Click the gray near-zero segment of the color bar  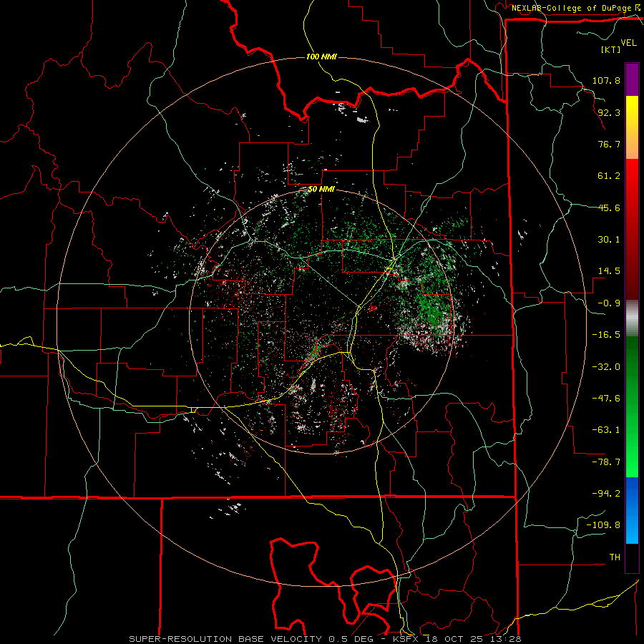click(x=632, y=318)
